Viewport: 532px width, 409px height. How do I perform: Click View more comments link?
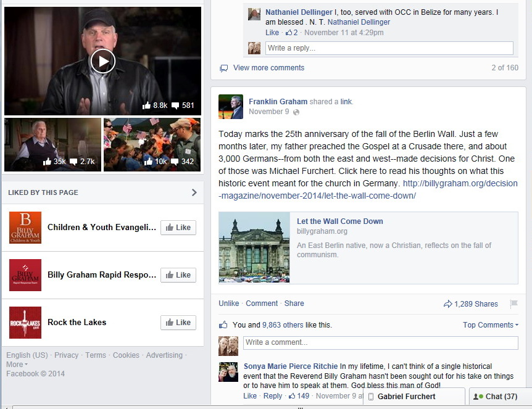[x=268, y=68]
